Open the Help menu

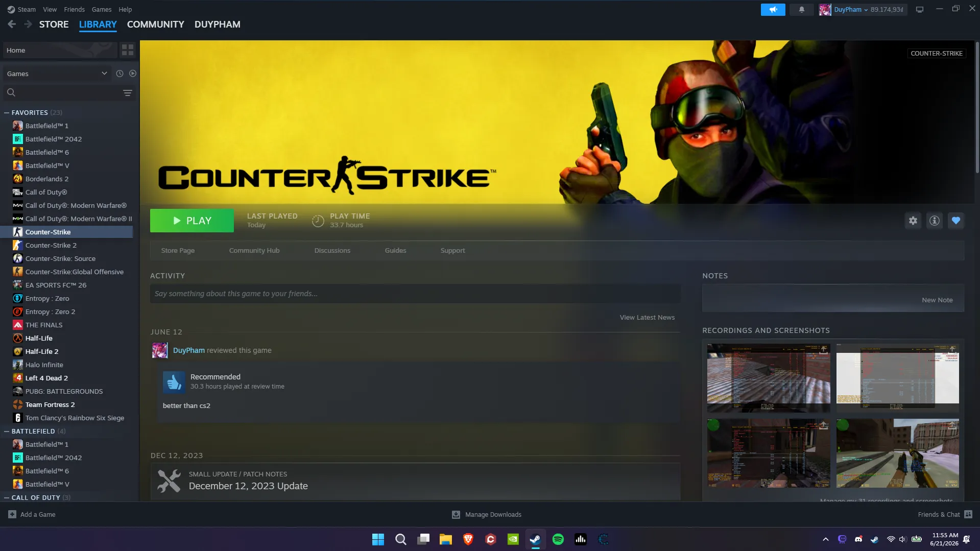[x=125, y=9]
